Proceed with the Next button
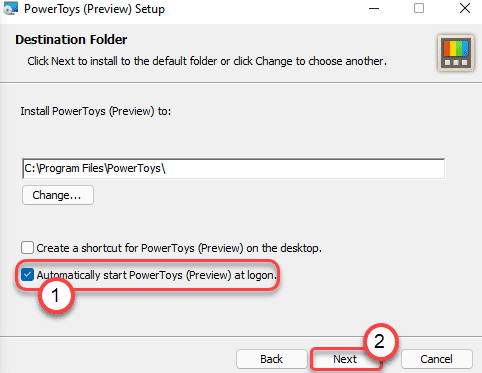The height and width of the screenshot is (373, 482). (x=345, y=359)
